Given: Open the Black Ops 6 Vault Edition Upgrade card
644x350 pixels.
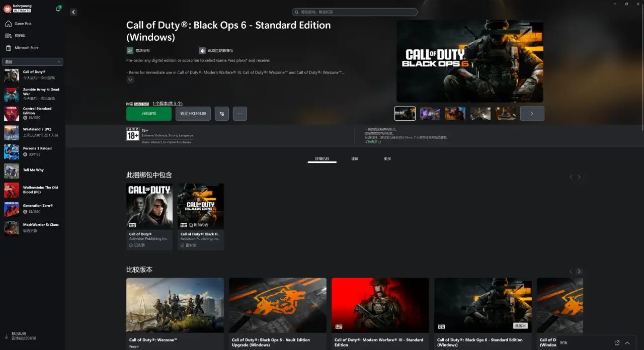Looking at the screenshot, I should point(278,314).
